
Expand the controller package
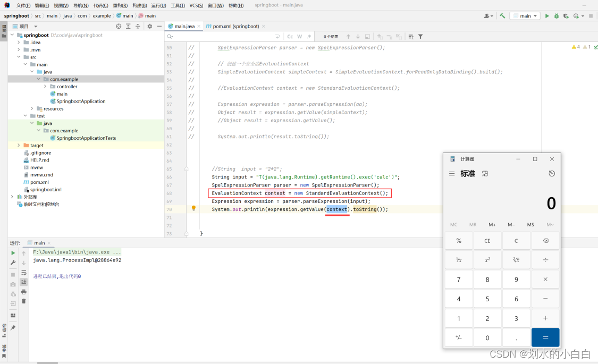(45, 87)
